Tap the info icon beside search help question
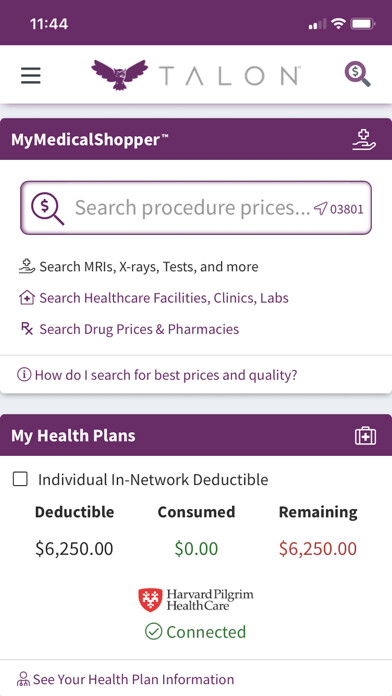 (x=24, y=375)
